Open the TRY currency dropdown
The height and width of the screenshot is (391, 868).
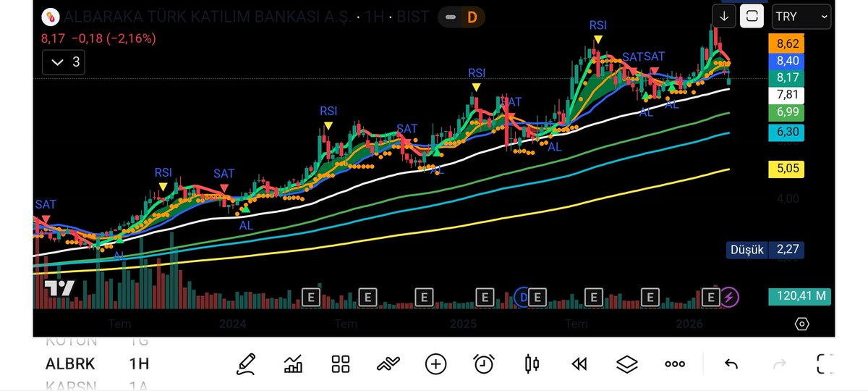pyautogui.click(x=801, y=16)
